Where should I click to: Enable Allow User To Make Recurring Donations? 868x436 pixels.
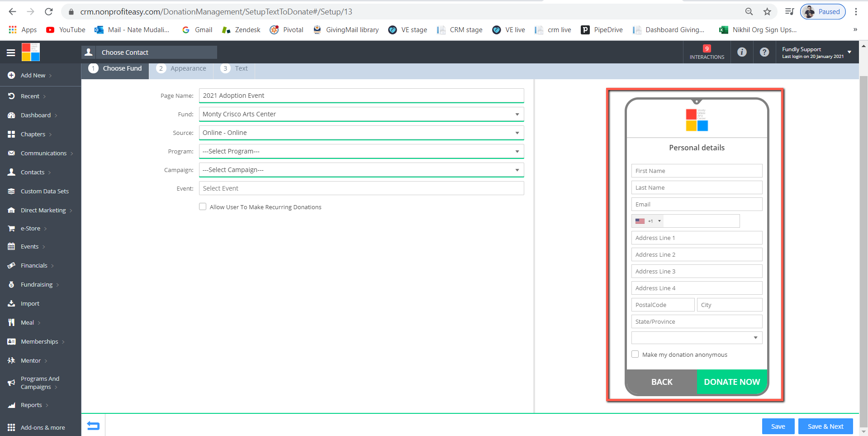coord(203,206)
